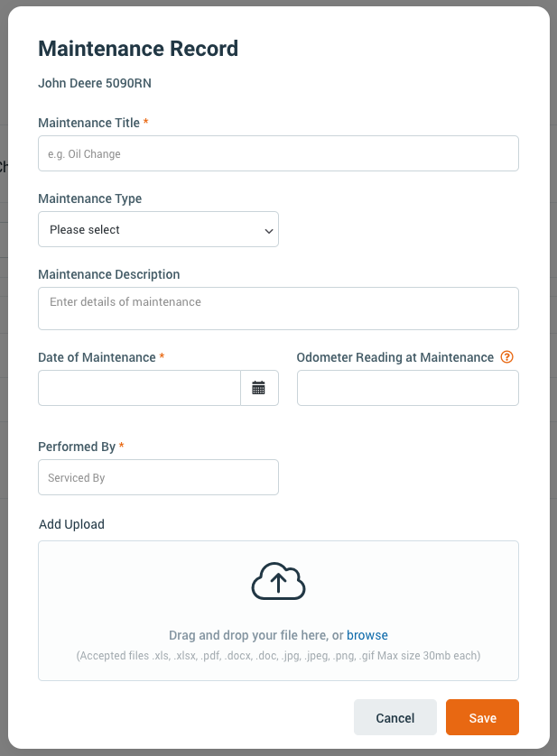Click the Add Upload section label

click(x=70, y=523)
